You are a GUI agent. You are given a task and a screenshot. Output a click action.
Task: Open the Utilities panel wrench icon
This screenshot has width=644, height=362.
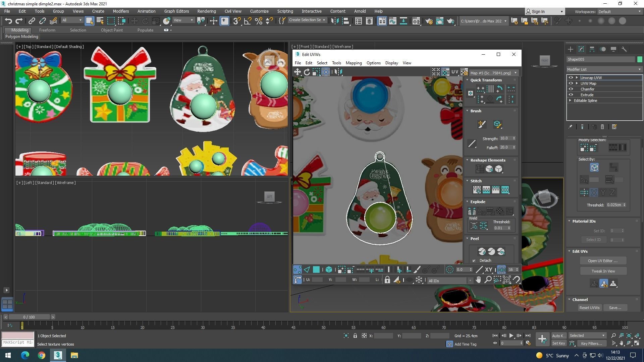click(x=624, y=49)
